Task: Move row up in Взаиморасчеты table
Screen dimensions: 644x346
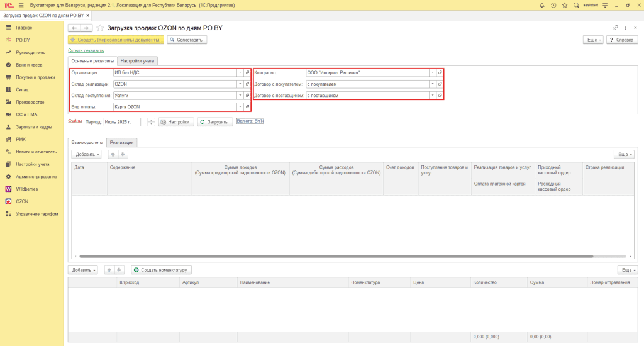Action: coord(113,155)
